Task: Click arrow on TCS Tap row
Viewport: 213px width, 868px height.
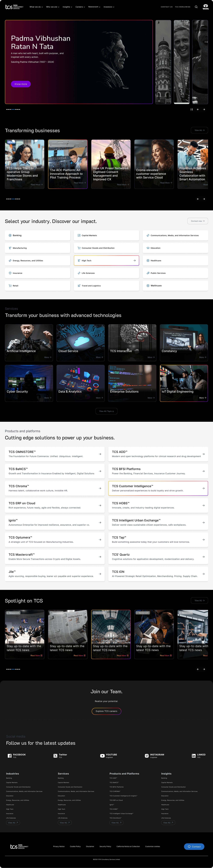Action: coord(203,539)
